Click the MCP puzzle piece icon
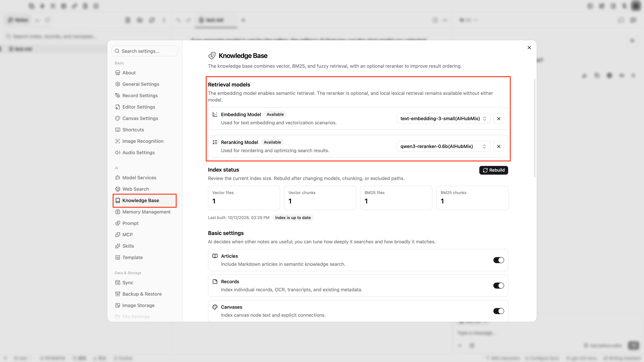644x362 pixels. (118, 235)
